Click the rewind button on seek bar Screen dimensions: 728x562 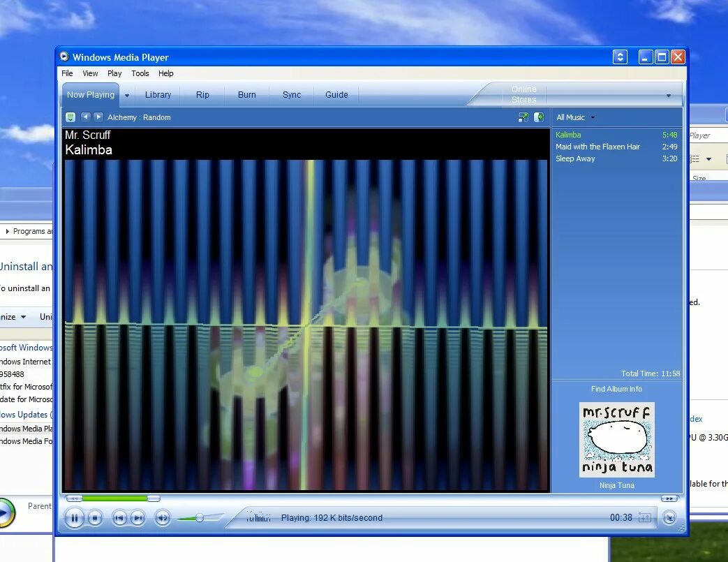pos(74,498)
